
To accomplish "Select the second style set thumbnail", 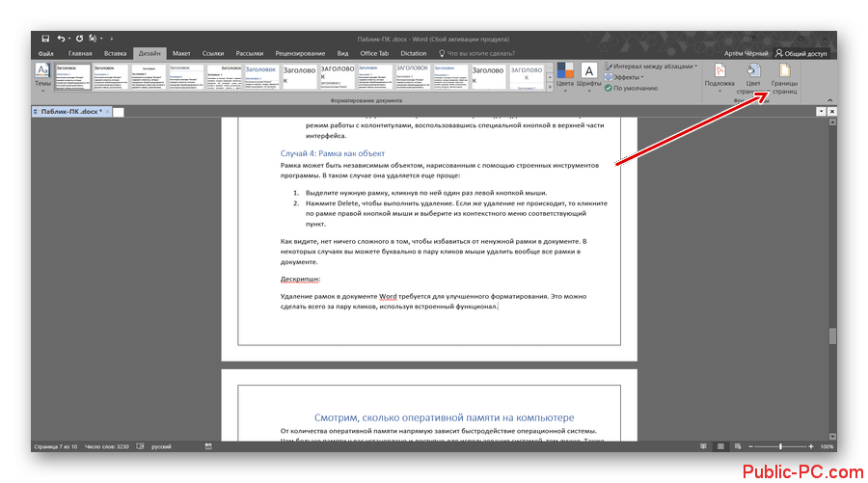I will 110,77.
